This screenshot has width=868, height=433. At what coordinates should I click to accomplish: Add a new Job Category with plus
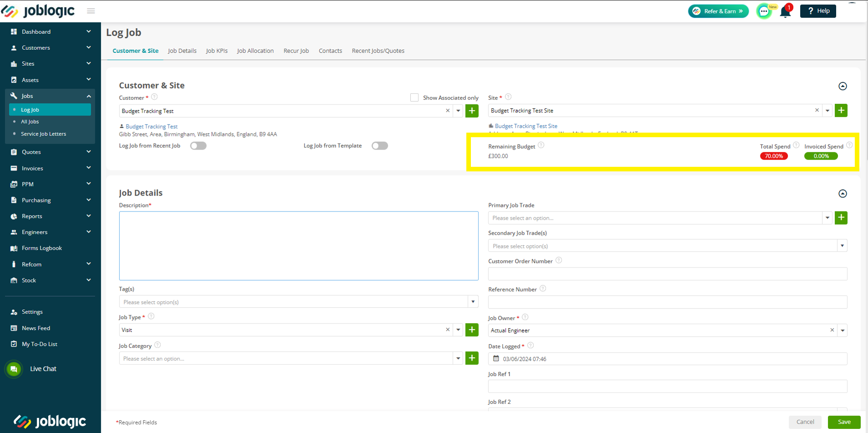(472, 358)
